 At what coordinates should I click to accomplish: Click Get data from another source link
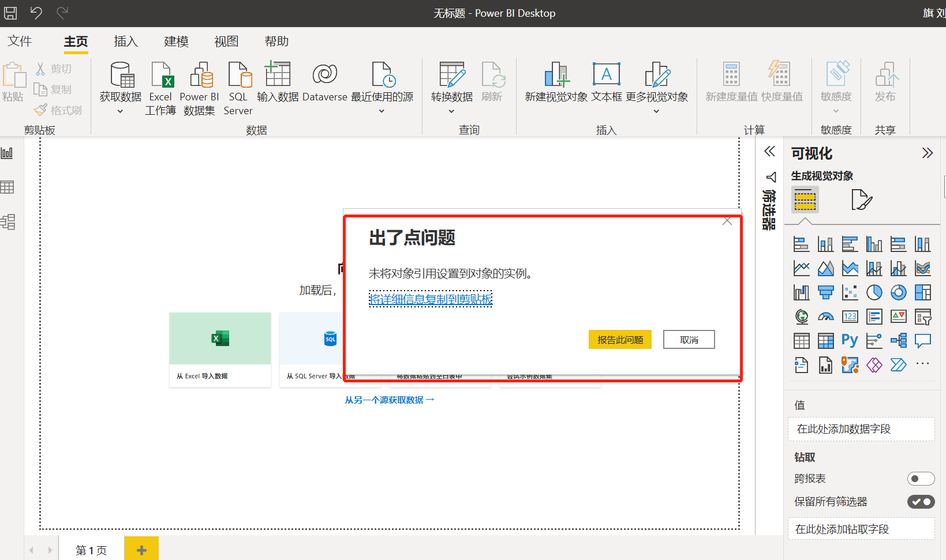(x=390, y=400)
